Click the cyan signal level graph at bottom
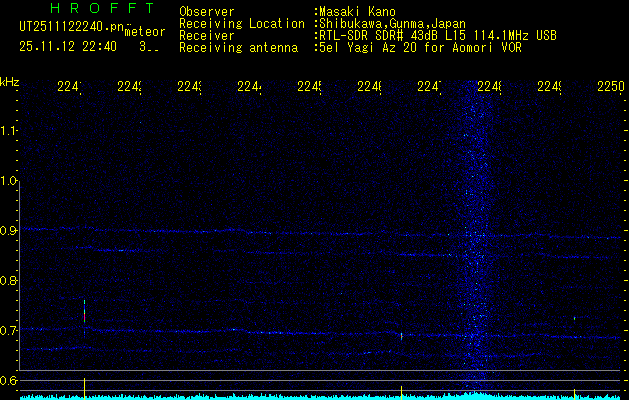The height and width of the screenshot is (400, 629). [x=300, y=396]
